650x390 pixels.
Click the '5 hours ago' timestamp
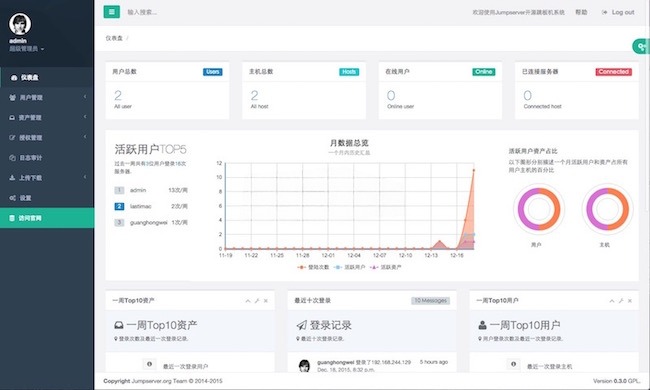(x=434, y=362)
